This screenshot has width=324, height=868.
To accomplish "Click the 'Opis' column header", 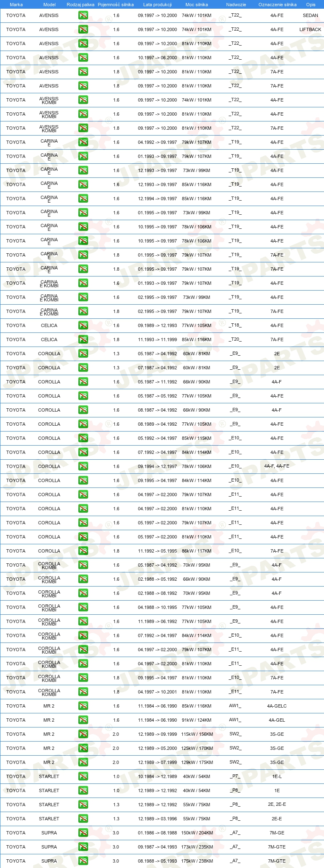I will pos(311,5).
